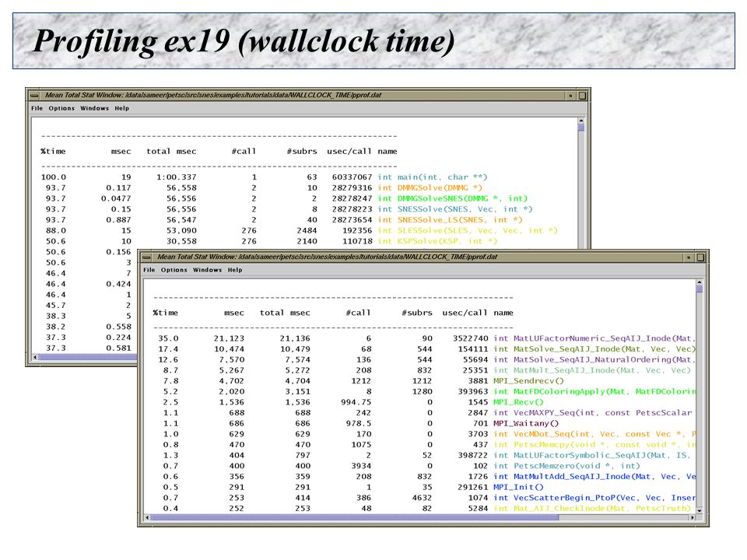Open window menu button of front stat window
Image resolution: width=747 pixels, height=560 pixels.
click(x=146, y=257)
